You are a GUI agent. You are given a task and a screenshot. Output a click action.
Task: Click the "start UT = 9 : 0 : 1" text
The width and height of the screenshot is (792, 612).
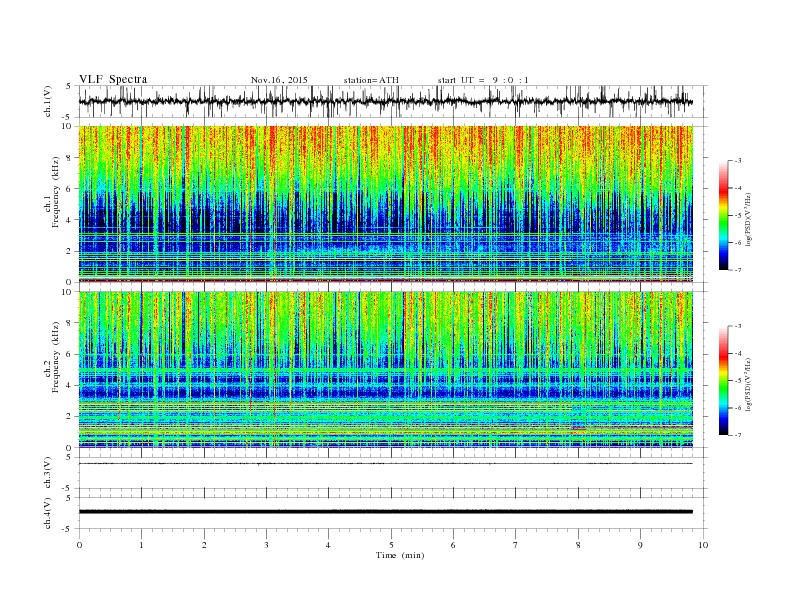coord(483,80)
